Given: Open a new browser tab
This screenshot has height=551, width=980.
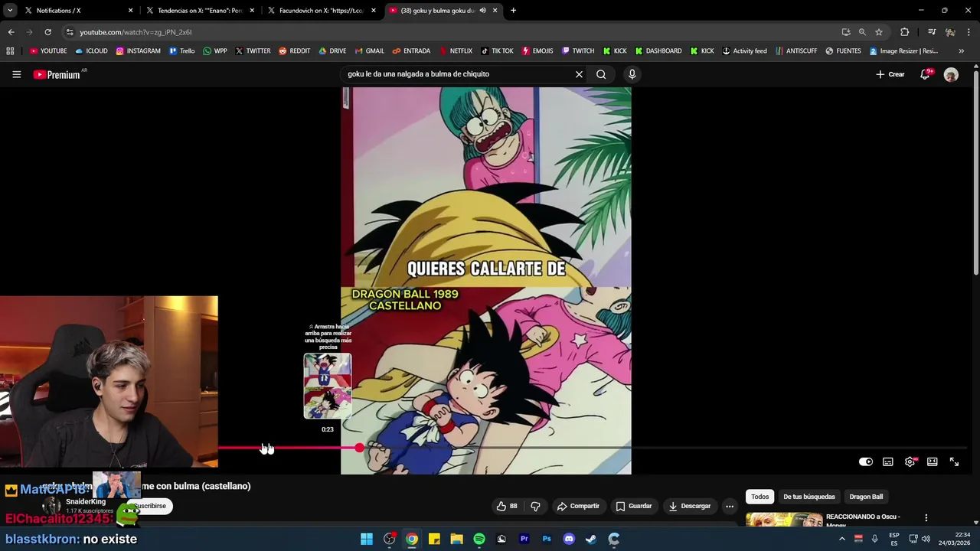Looking at the screenshot, I should pyautogui.click(x=513, y=11).
